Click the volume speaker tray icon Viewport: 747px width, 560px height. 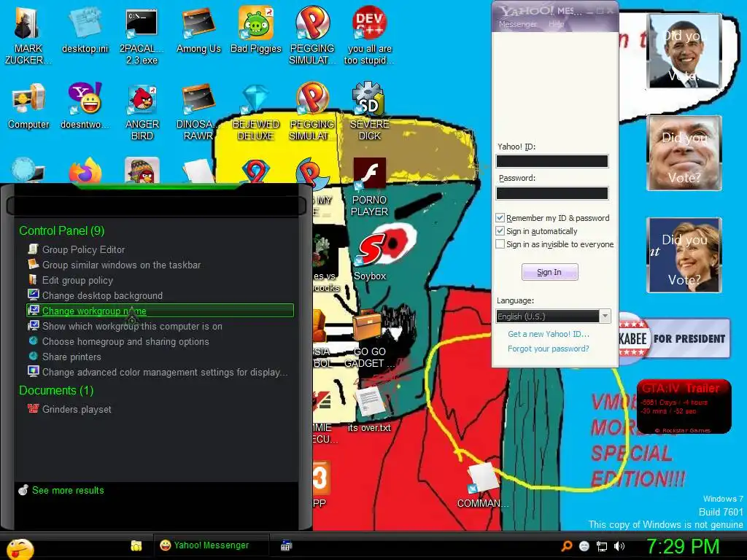coord(619,546)
